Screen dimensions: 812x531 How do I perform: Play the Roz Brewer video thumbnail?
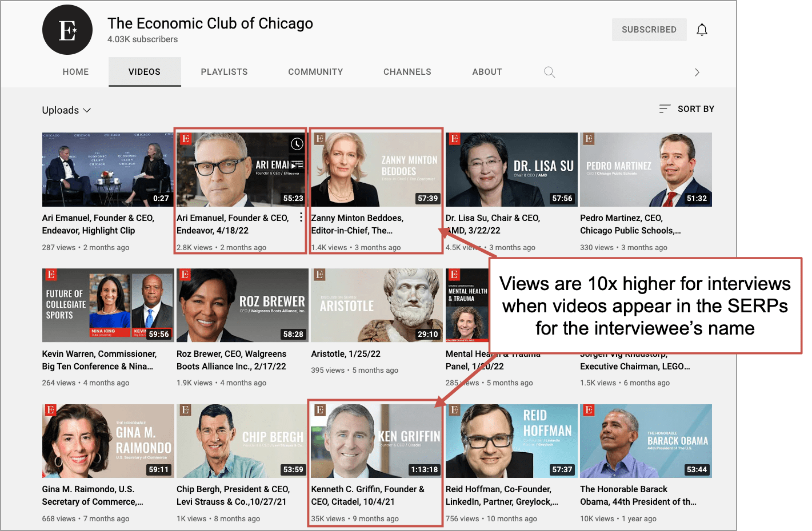point(242,305)
